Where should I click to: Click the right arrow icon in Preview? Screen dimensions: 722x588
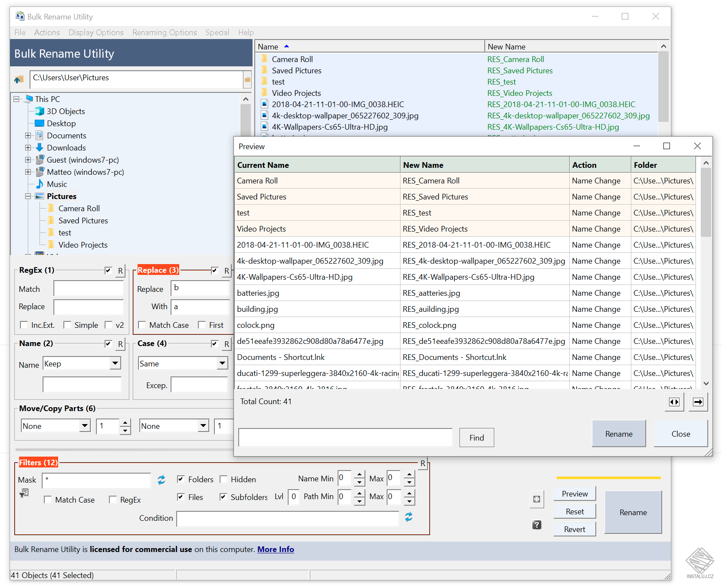(x=698, y=402)
